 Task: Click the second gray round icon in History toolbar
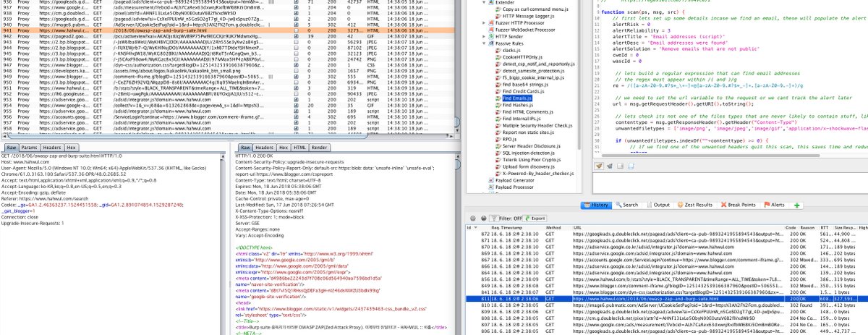(x=482, y=217)
